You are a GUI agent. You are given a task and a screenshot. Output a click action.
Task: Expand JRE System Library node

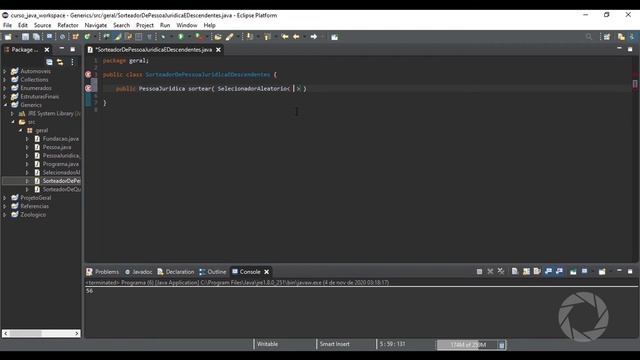12,113
